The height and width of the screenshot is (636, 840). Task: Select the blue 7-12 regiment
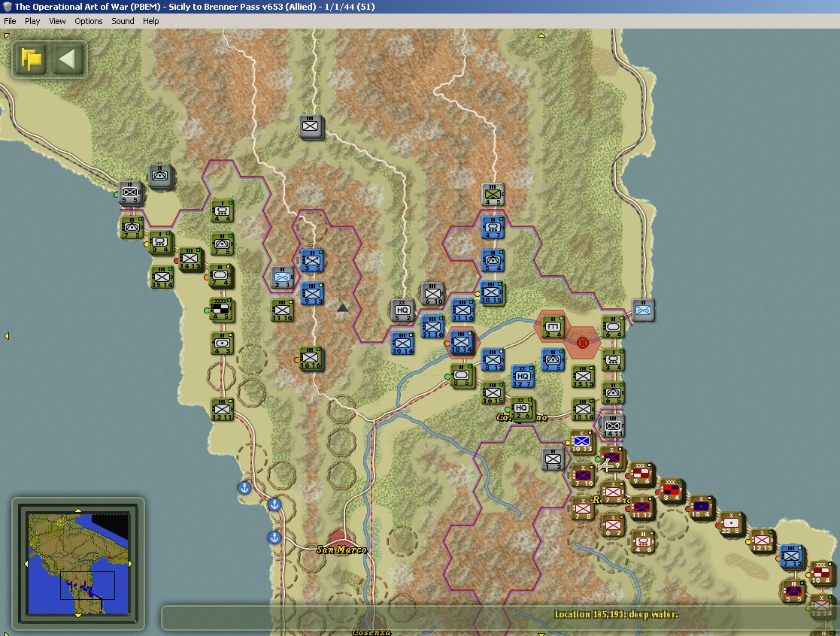click(x=791, y=557)
